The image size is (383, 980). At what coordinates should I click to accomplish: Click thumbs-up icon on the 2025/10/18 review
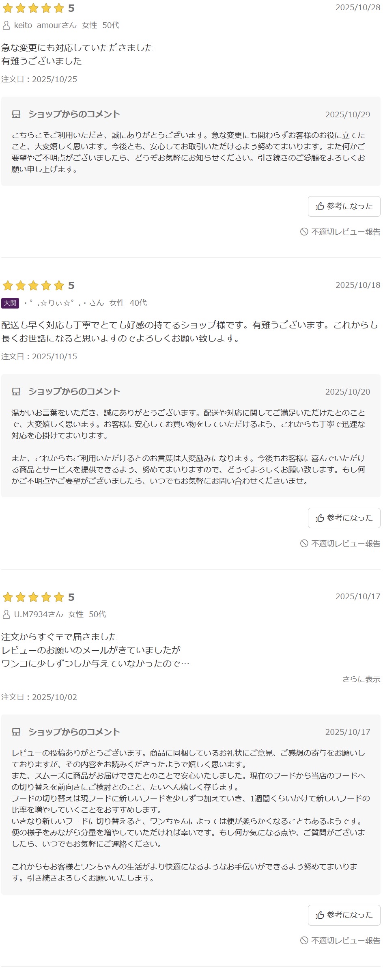(x=320, y=518)
